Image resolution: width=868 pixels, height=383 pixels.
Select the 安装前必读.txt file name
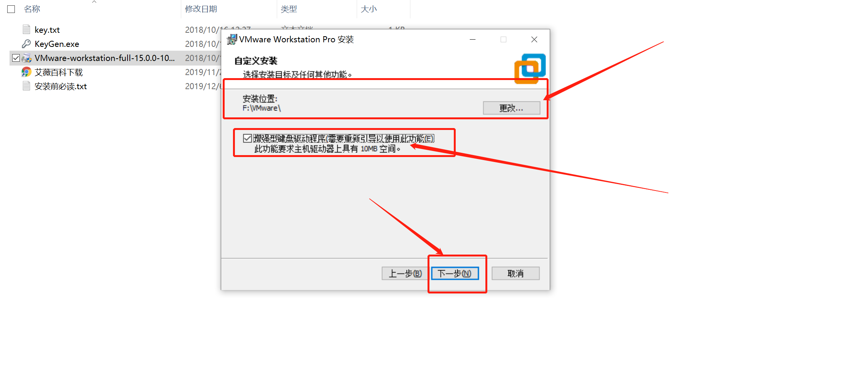point(60,86)
